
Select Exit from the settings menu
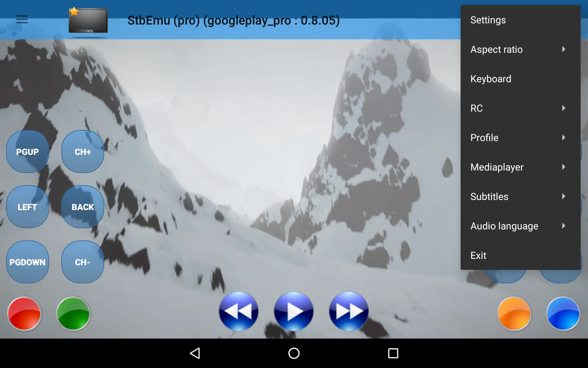coord(478,255)
